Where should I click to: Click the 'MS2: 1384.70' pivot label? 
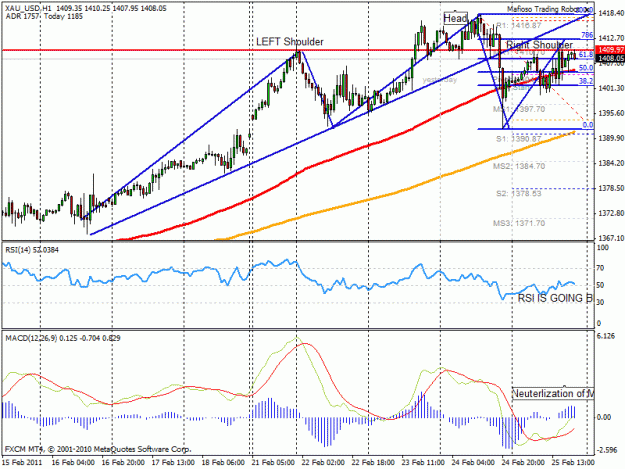519,166
